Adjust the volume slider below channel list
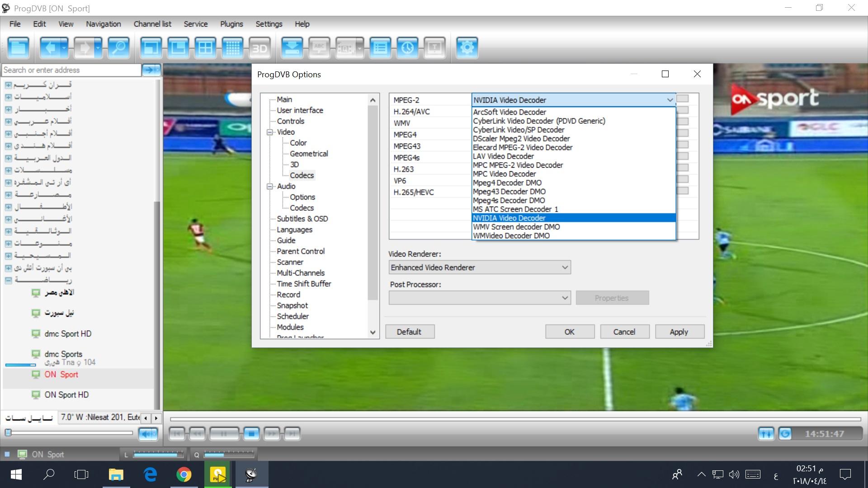868x488 pixels. (69, 433)
